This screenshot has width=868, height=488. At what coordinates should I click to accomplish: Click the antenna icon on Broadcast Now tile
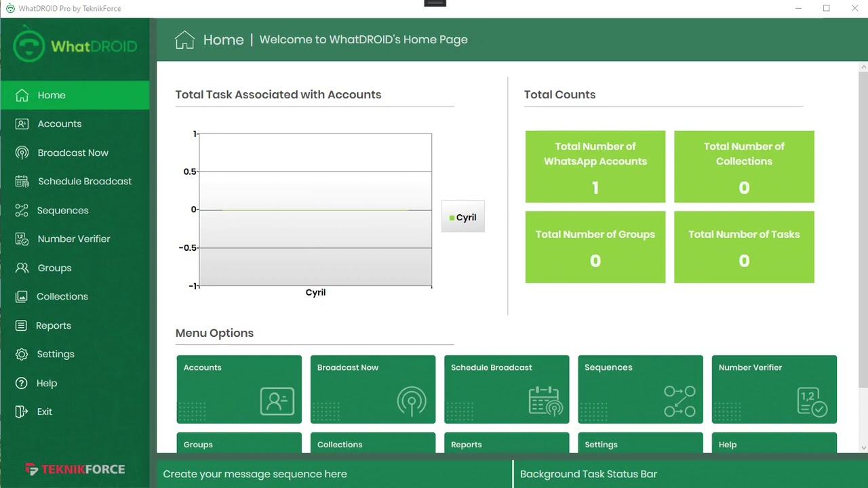tap(411, 401)
